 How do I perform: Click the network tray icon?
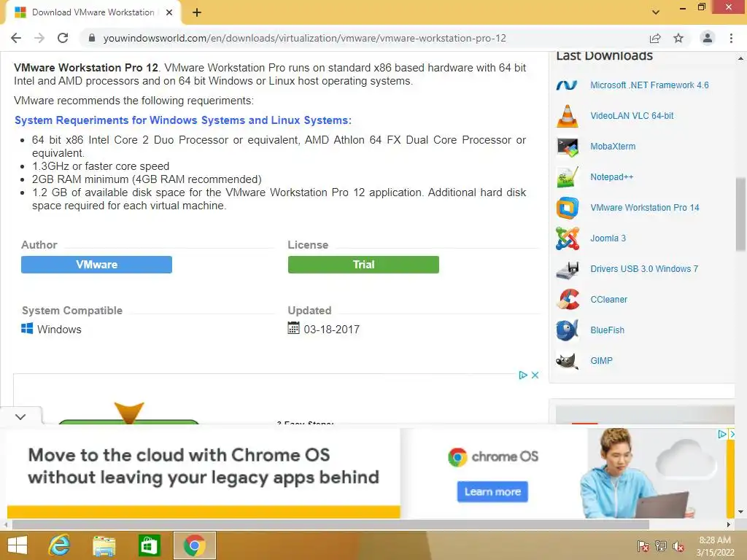(660, 546)
